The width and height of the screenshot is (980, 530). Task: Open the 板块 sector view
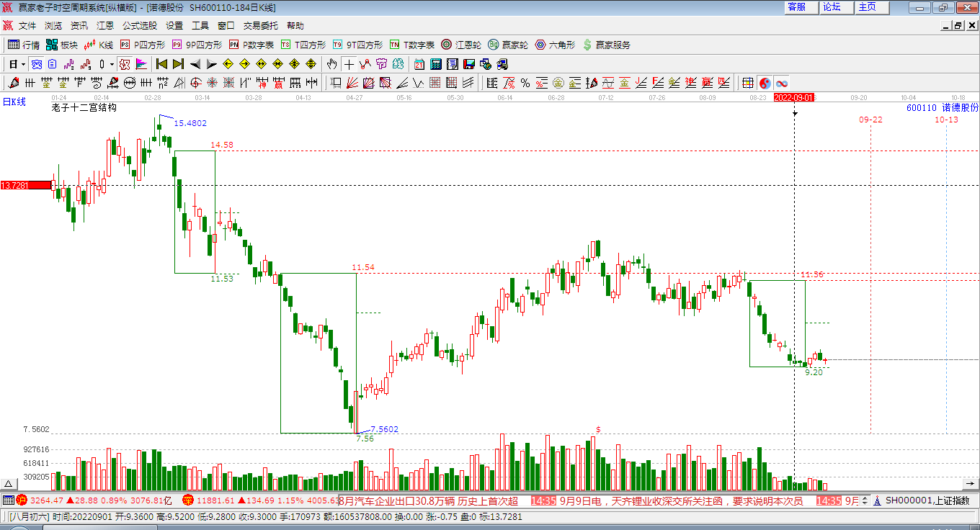tap(62, 45)
